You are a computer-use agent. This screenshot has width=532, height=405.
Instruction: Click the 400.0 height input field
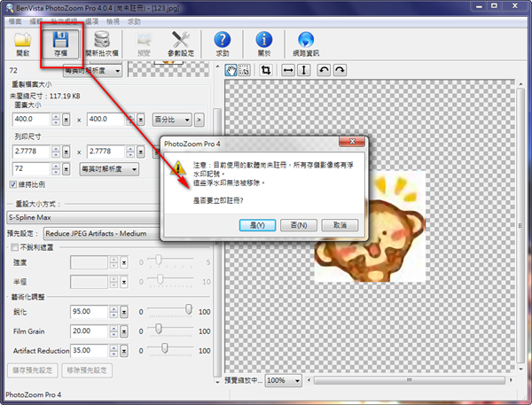(106, 120)
